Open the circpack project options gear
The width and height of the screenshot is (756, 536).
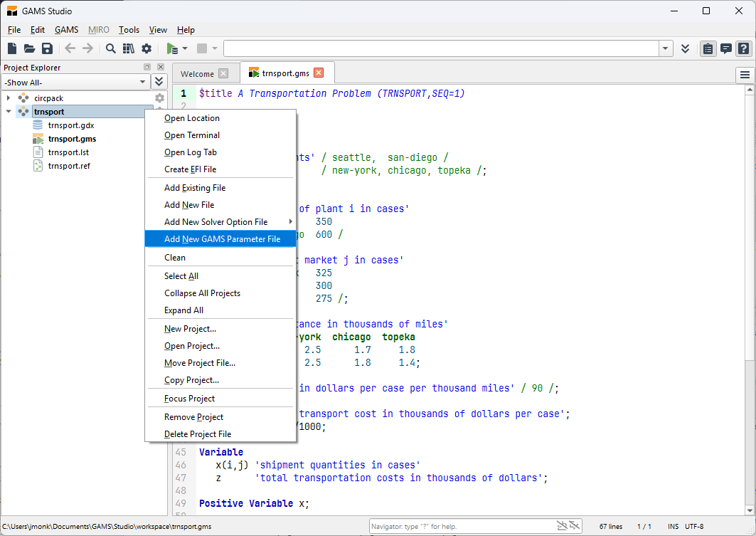tap(159, 98)
